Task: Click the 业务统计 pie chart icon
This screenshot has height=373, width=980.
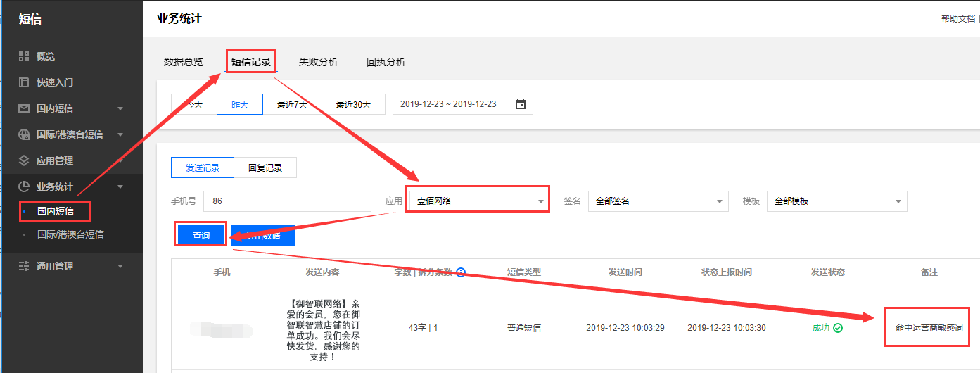Action: click(24, 186)
